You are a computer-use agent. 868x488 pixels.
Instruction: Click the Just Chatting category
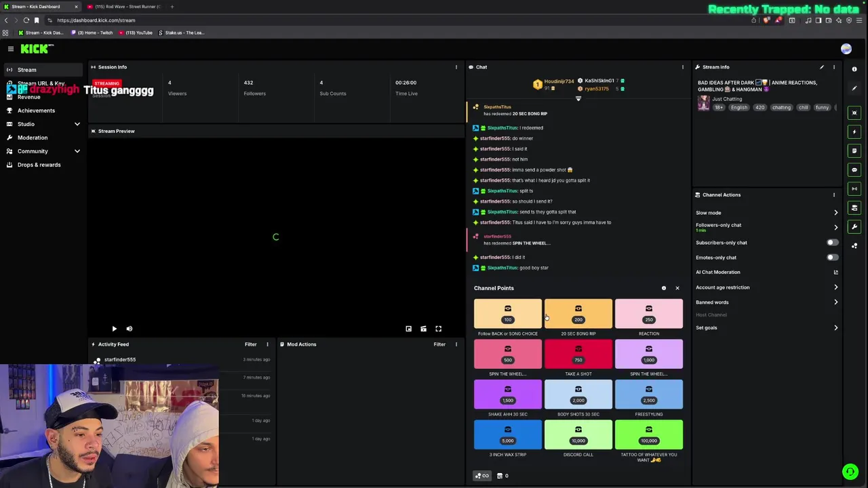(727, 99)
